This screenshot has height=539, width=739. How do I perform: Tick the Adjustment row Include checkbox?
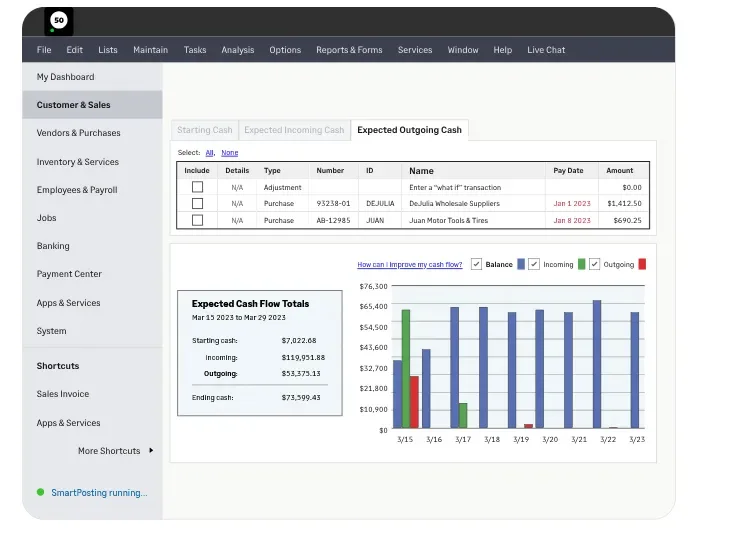197,187
